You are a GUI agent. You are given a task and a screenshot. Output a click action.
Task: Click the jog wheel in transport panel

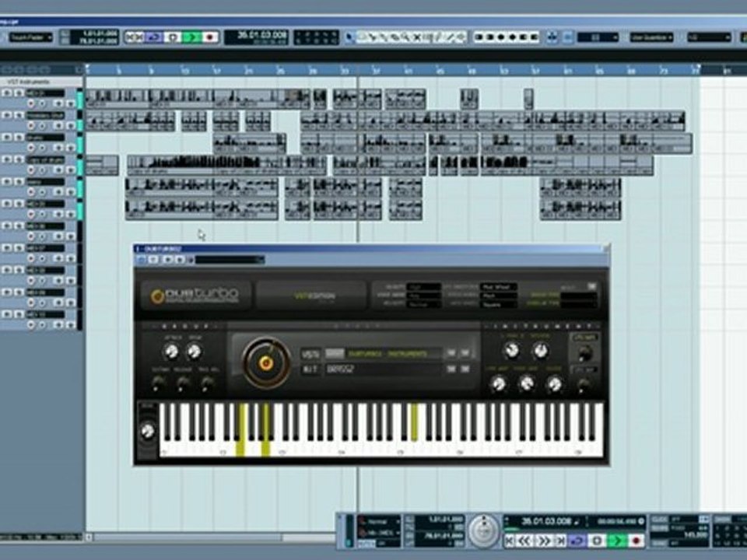[484, 530]
